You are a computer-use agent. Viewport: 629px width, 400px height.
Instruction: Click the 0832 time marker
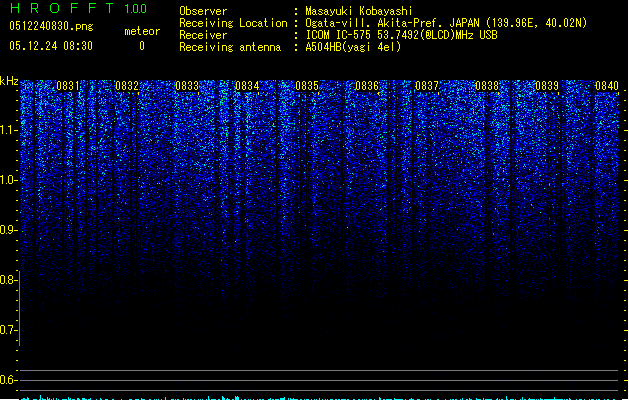click(127, 86)
